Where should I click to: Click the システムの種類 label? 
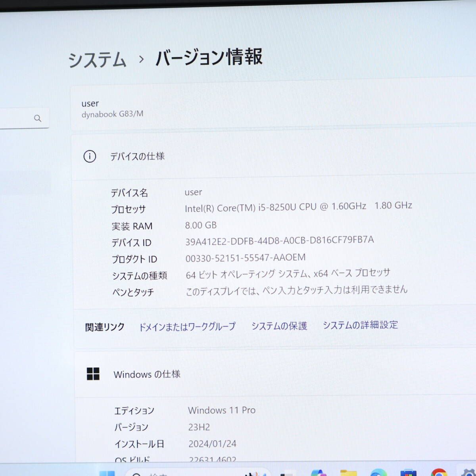pos(140,276)
